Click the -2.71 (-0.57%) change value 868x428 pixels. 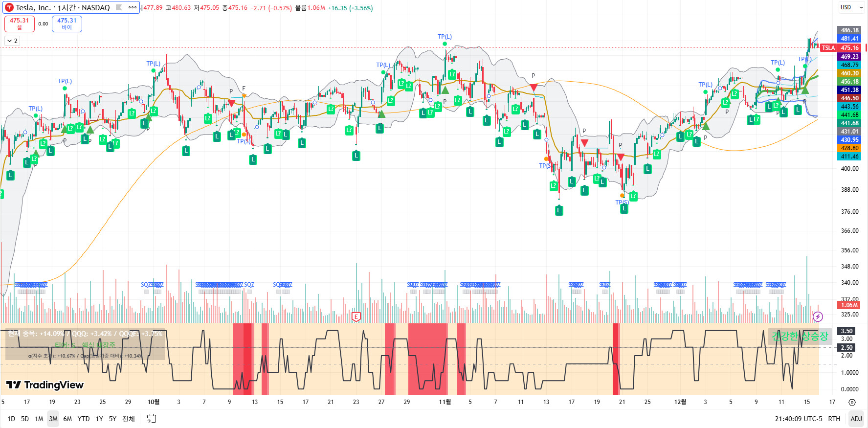pyautogui.click(x=271, y=8)
